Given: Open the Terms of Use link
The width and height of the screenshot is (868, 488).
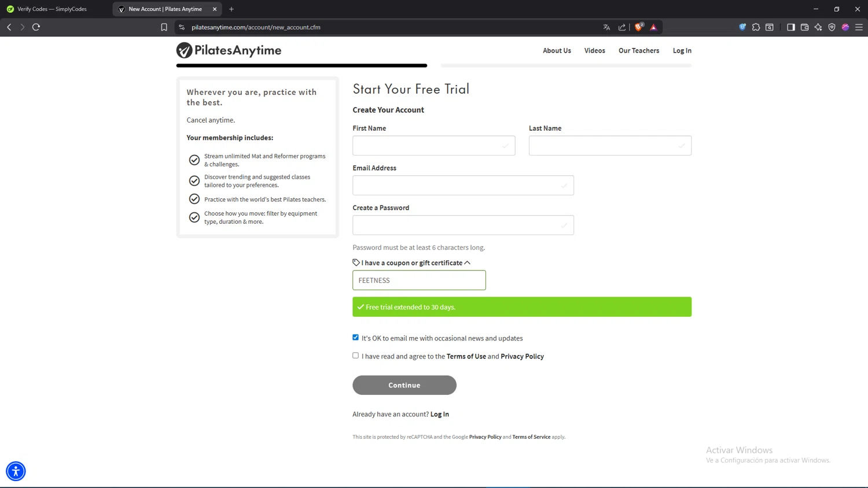Looking at the screenshot, I should 466,357.
